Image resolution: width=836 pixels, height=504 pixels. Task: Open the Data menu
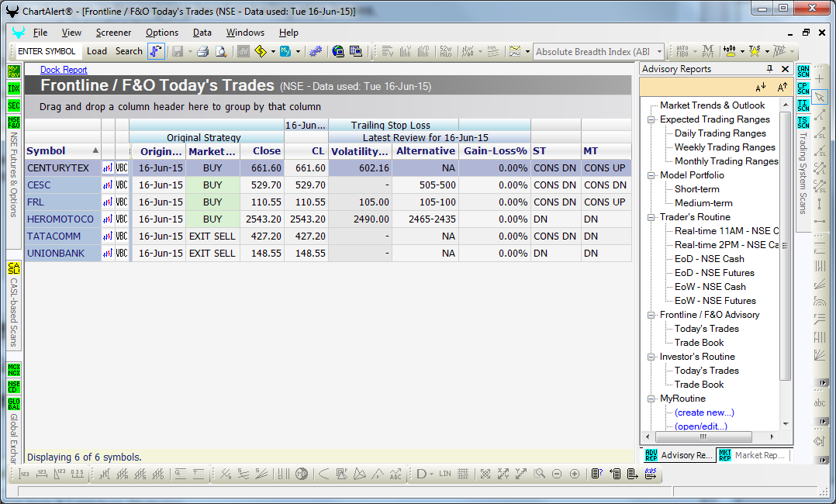[202, 33]
